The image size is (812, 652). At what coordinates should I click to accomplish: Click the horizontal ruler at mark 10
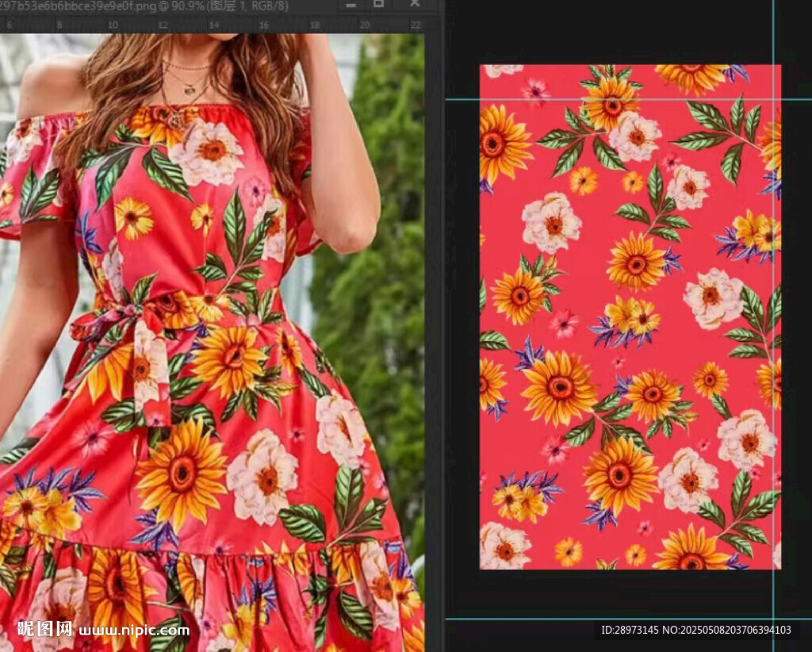coord(113,25)
